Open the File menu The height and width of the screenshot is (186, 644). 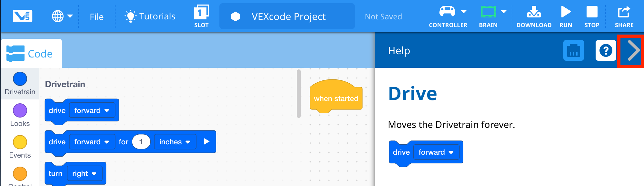point(96,17)
